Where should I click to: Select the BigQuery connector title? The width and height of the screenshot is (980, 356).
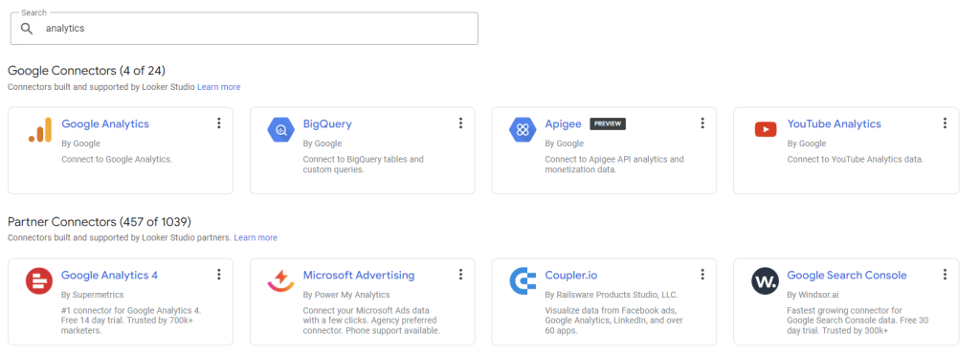[x=327, y=123]
